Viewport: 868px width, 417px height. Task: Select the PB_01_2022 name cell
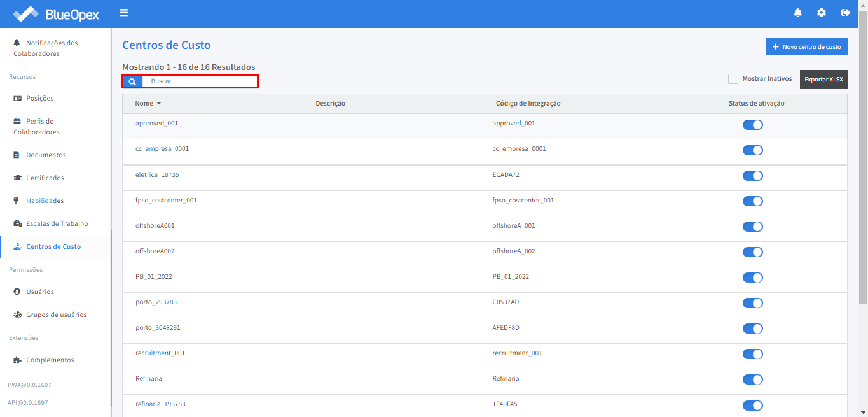(x=154, y=276)
